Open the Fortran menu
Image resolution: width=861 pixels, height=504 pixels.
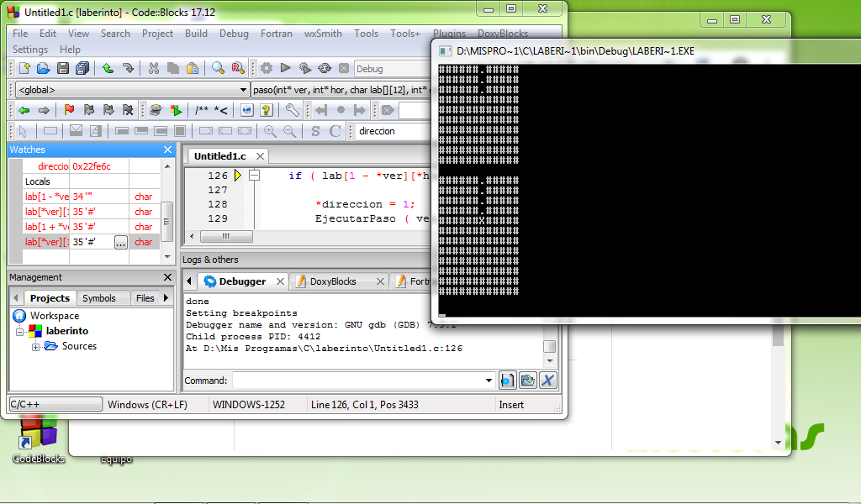pyautogui.click(x=276, y=34)
